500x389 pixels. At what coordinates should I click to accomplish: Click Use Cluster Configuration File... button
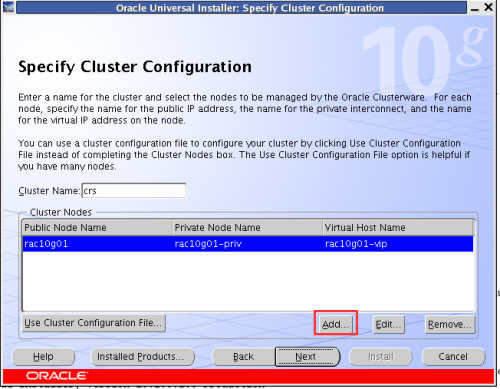93,323
